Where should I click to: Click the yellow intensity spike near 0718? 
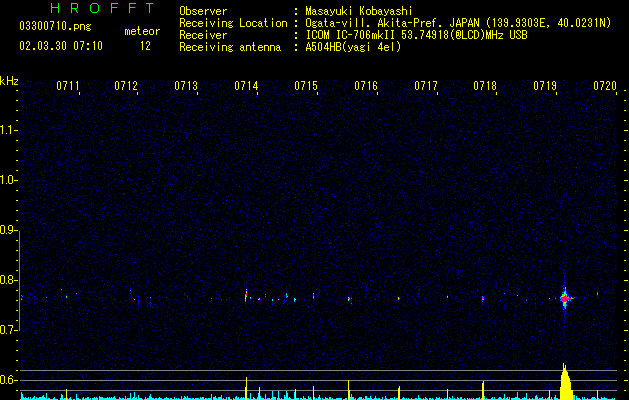point(483,390)
